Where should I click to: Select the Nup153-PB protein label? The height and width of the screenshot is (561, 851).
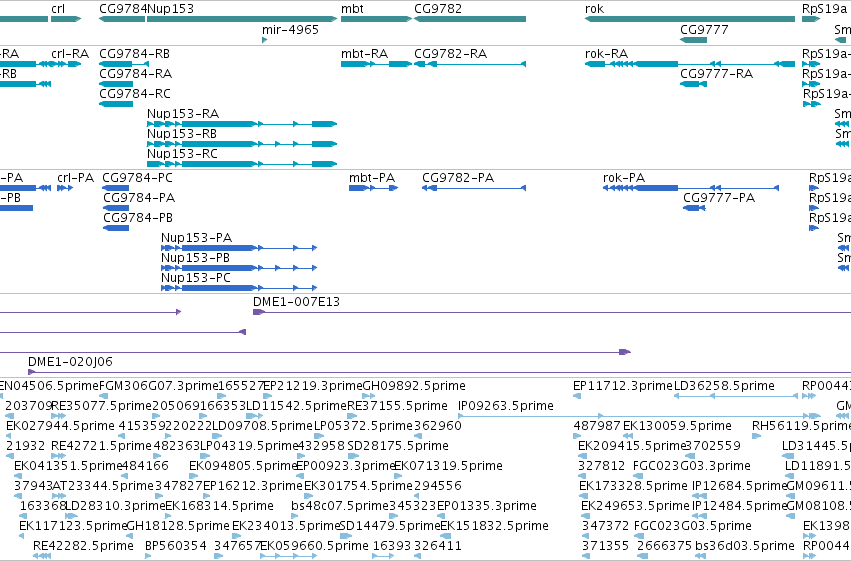[x=195, y=258]
